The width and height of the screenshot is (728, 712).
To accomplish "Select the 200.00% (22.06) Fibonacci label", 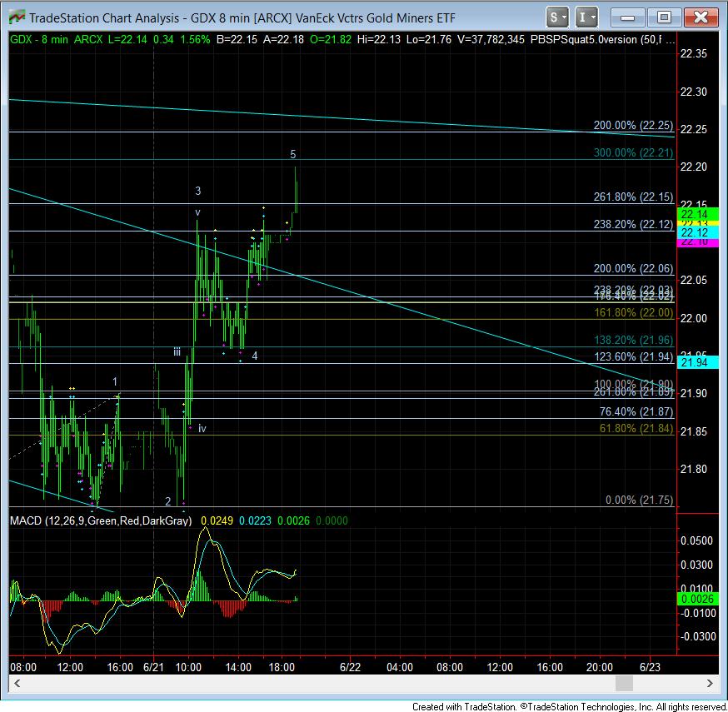I will [633, 268].
